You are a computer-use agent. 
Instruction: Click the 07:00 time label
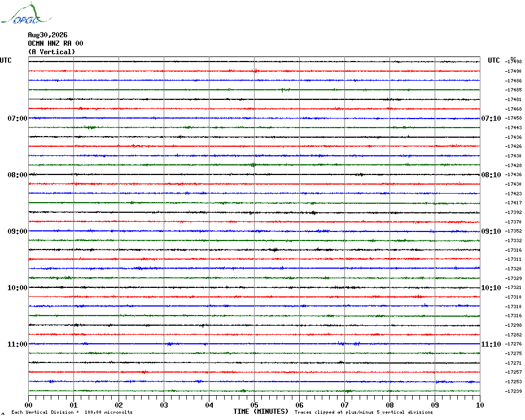point(17,118)
